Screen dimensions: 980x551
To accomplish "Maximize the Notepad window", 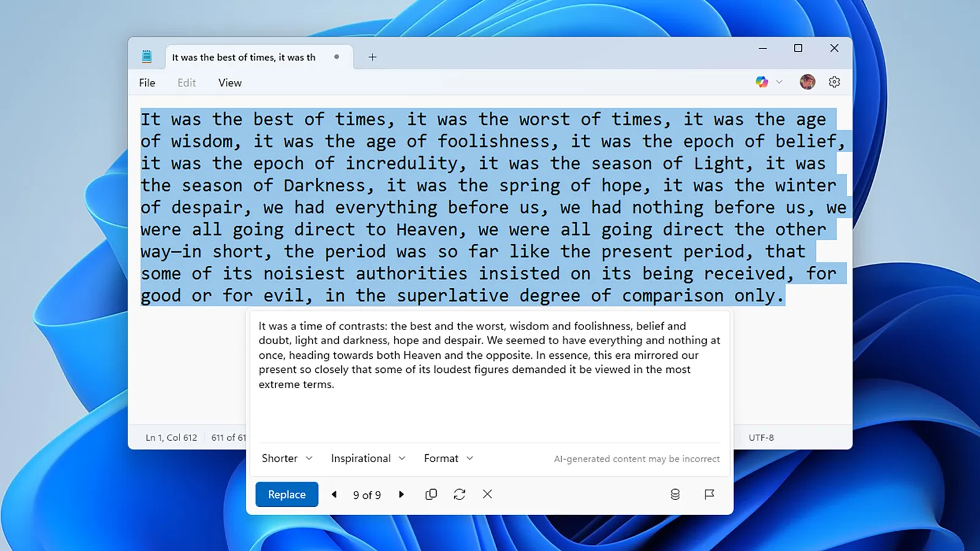I will pyautogui.click(x=798, y=48).
